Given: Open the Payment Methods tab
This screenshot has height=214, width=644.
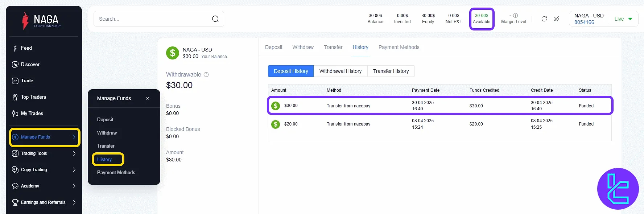Looking at the screenshot, I should 399,48.
